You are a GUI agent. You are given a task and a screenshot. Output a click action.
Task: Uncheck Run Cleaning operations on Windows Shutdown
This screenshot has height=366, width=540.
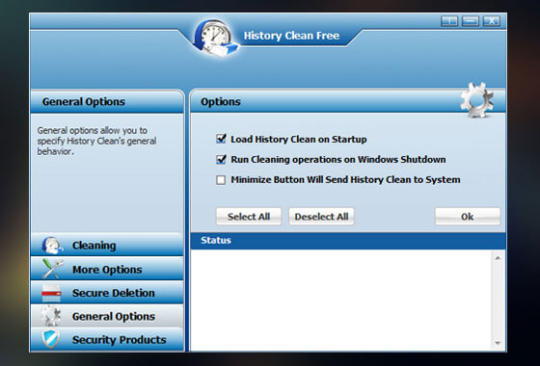(x=221, y=159)
